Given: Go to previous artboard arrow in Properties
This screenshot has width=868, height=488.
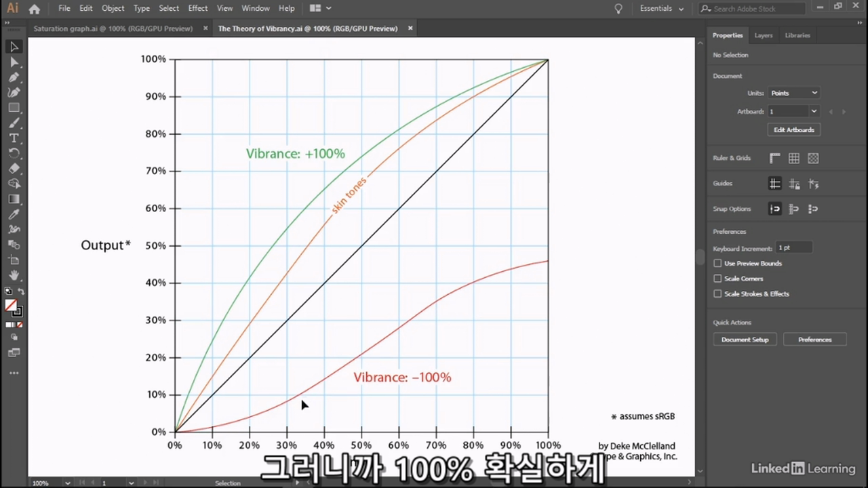Looking at the screenshot, I should [x=830, y=111].
